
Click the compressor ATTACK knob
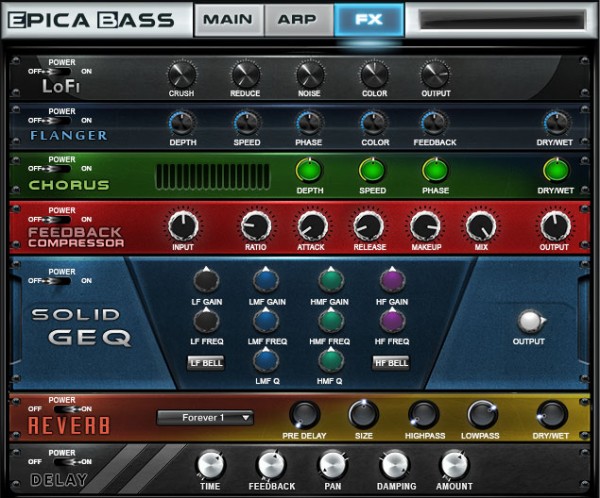pyautogui.click(x=313, y=225)
